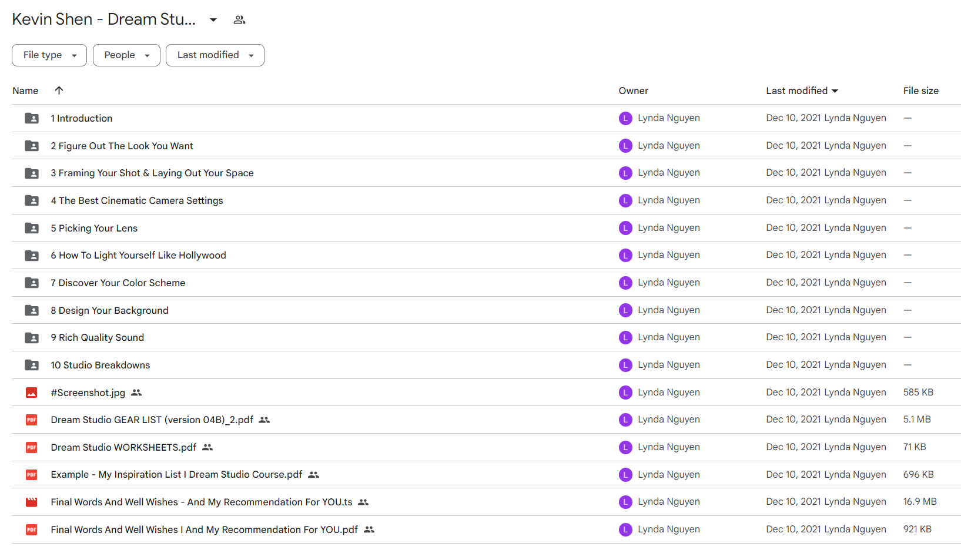
Task: Click shared icon next to GEAR LIST pdf
Action: tap(264, 420)
